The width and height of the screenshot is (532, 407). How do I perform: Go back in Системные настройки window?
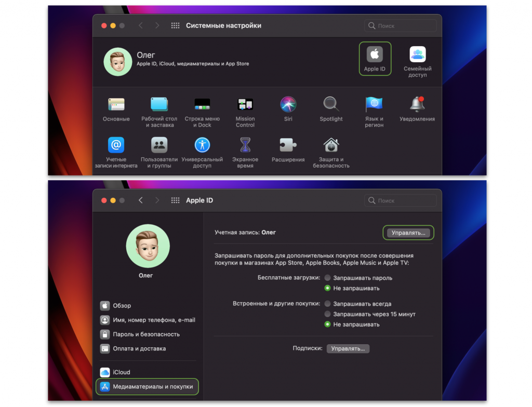coord(140,25)
